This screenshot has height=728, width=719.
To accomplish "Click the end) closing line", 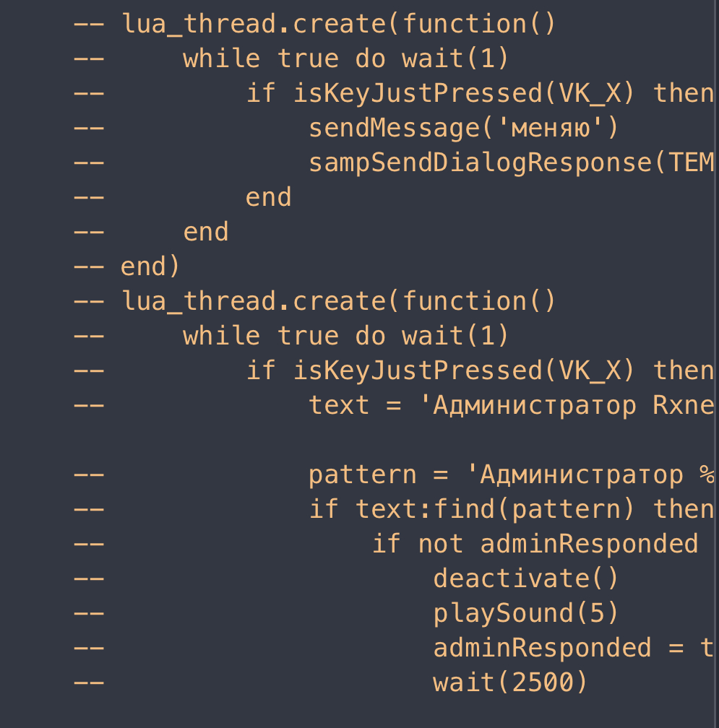I will [150, 266].
